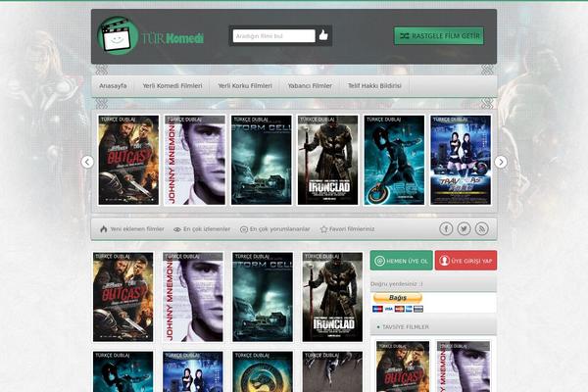Screen dimensions: 588x392
Task: Click the flame icon beside Yeni eklenen filmler
Action: pos(104,228)
